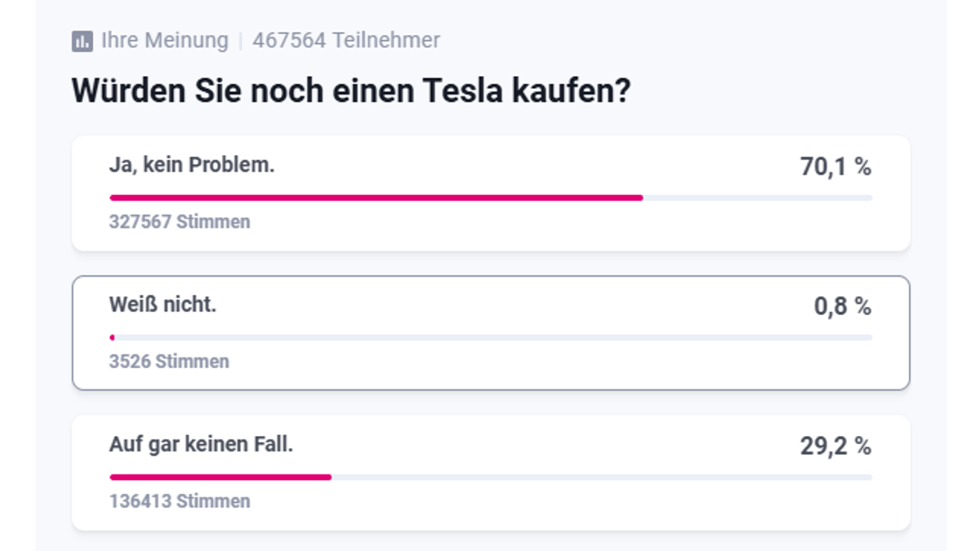Choose the "Weiß nicht." answer option
The width and height of the screenshot is (980, 551).
(491, 333)
